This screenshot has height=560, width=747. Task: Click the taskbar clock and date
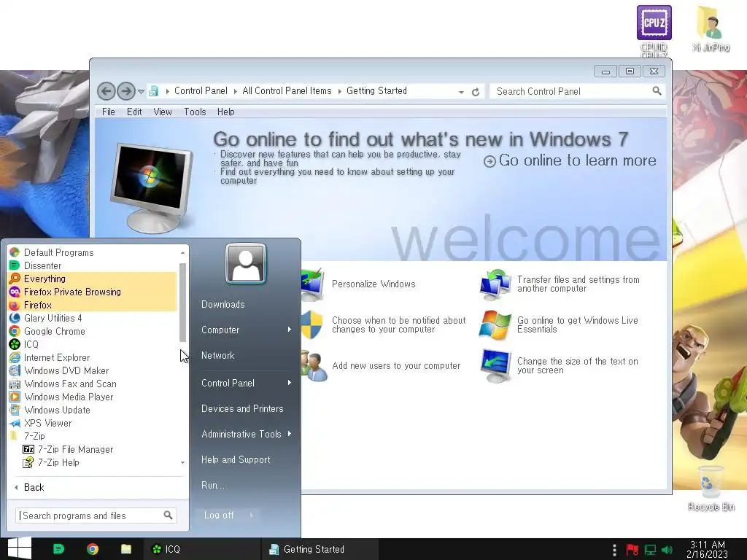pos(707,549)
